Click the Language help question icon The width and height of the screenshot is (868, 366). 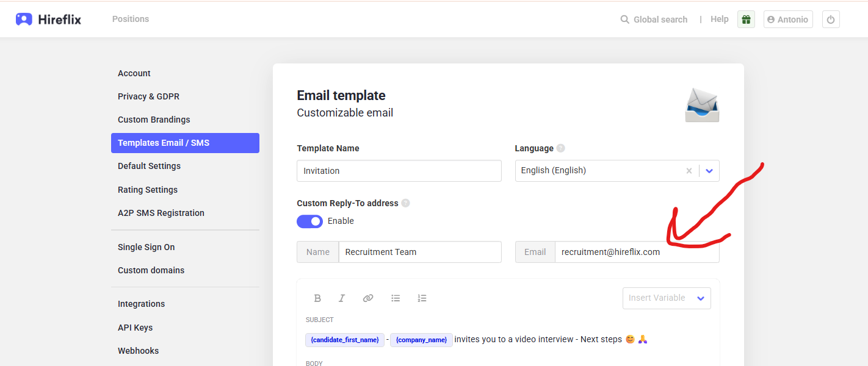tap(560, 148)
